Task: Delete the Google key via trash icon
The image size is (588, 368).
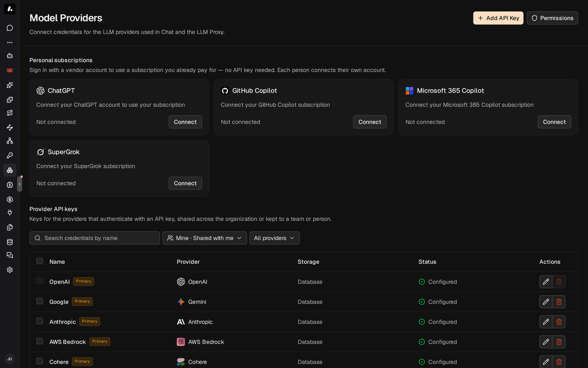Action: pos(559,302)
